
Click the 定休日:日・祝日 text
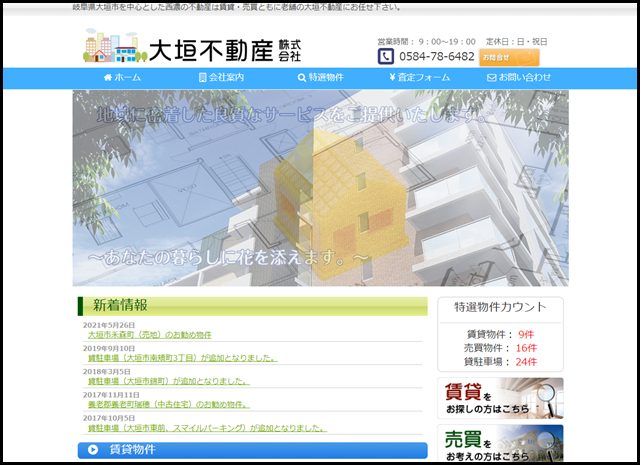516,42
